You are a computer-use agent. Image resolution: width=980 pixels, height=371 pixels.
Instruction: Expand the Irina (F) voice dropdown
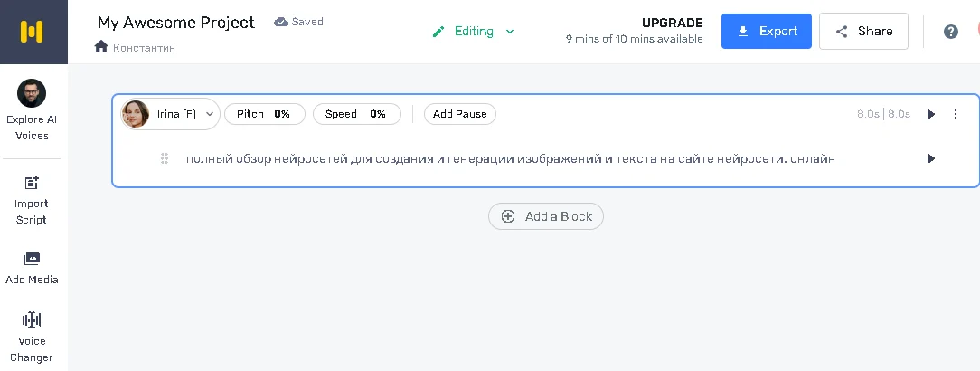tap(171, 114)
